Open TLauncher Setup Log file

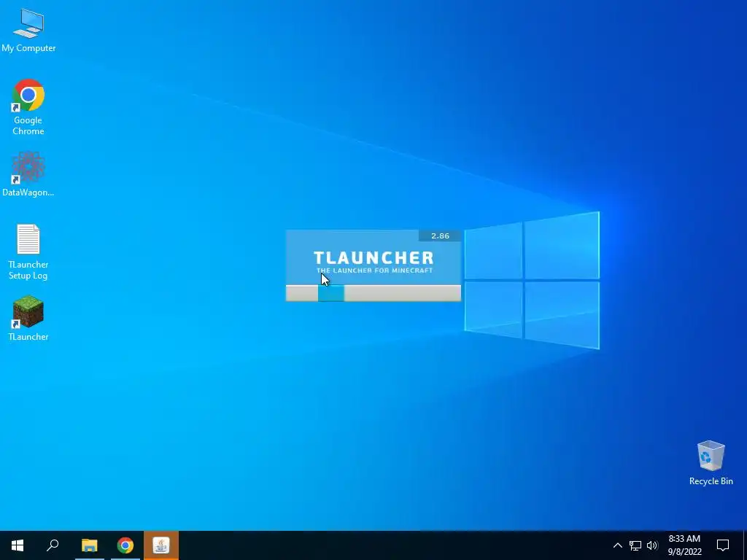(x=28, y=252)
